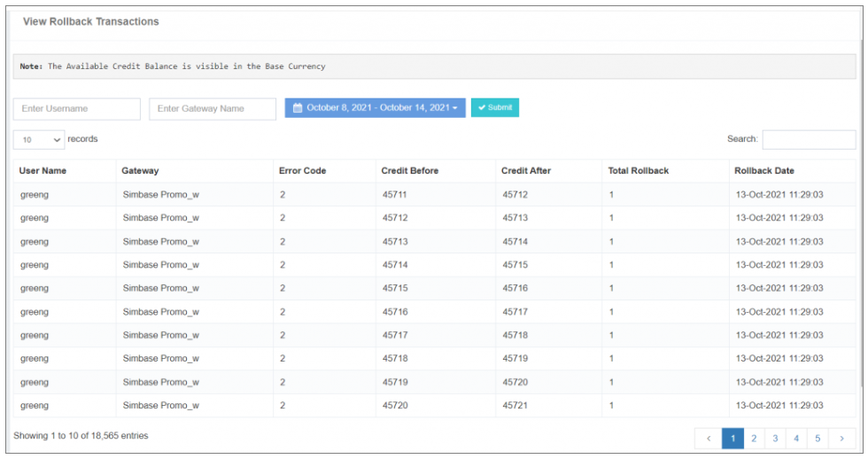Sort by Credit Before column
The width and height of the screenshot is (868, 459).
pyautogui.click(x=409, y=171)
